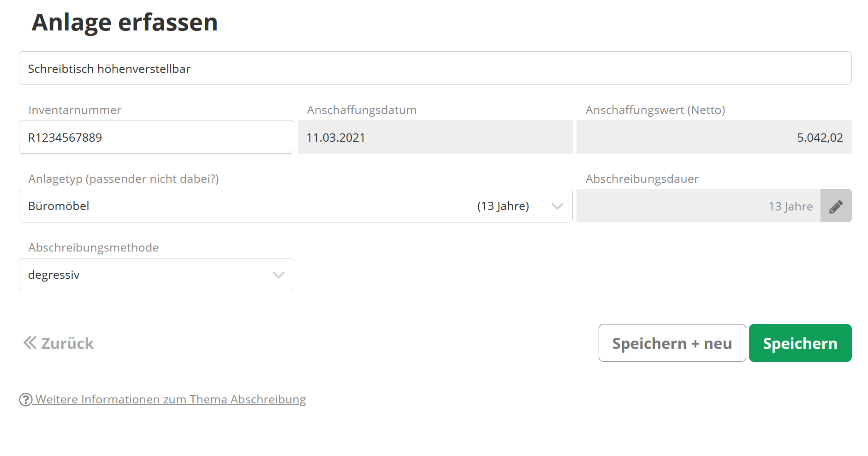Click the Abschreibungsdauer field showing 13 Jahre
This screenshot has width=868, height=456.
point(698,206)
